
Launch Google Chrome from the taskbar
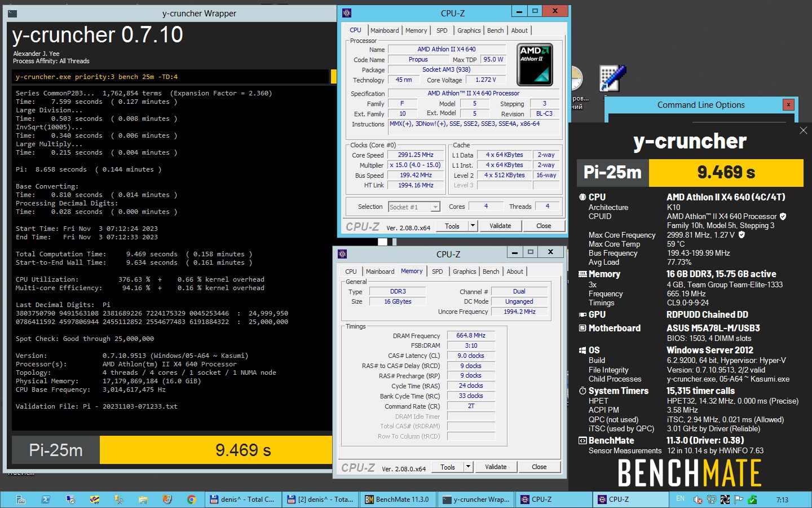click(192, 500)
